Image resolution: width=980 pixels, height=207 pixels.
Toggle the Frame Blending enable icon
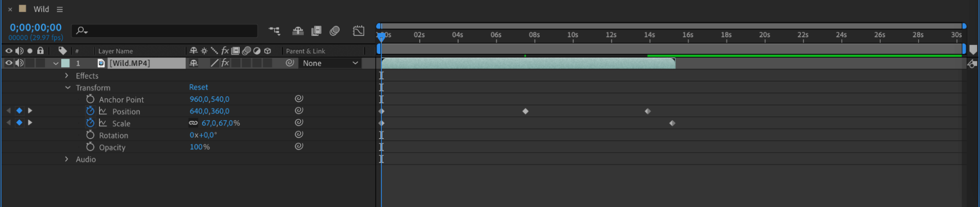[x=316, y=31]
